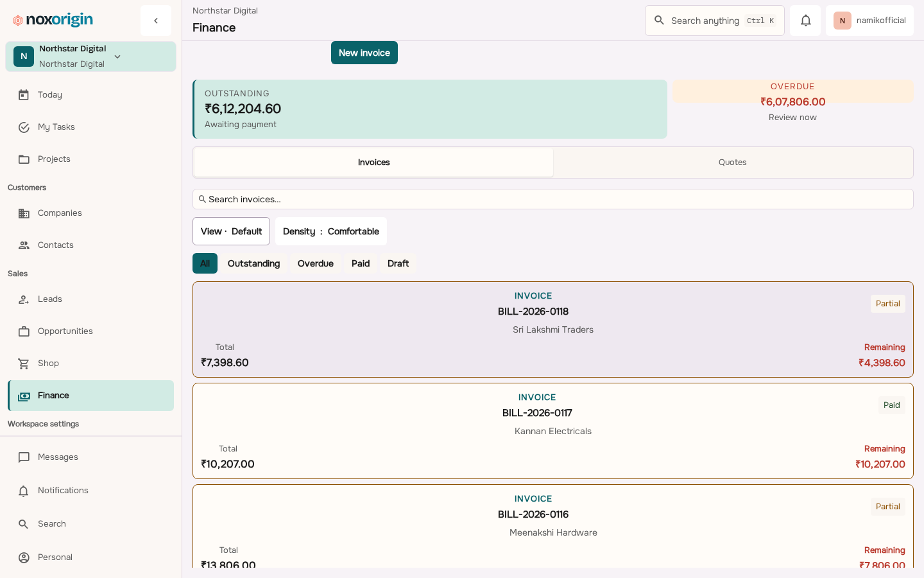924x578 pixels.
Task: Go to Leads page
Action: click(x=90, y=299)
